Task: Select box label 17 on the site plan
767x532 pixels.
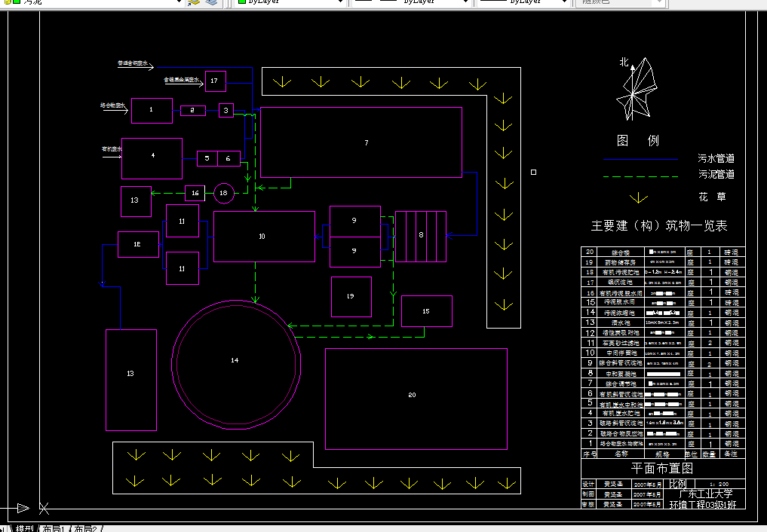Action: [213, 81]
